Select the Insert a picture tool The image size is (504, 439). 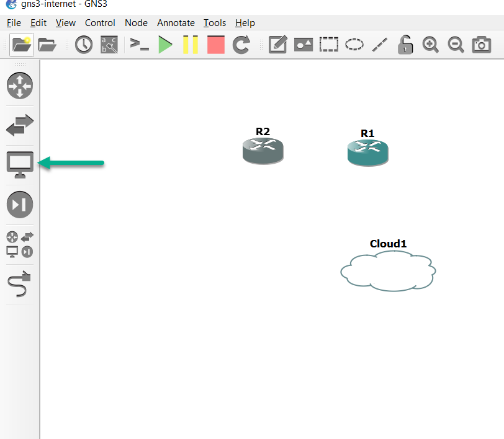pyautogui.click(x=304, y=45)
